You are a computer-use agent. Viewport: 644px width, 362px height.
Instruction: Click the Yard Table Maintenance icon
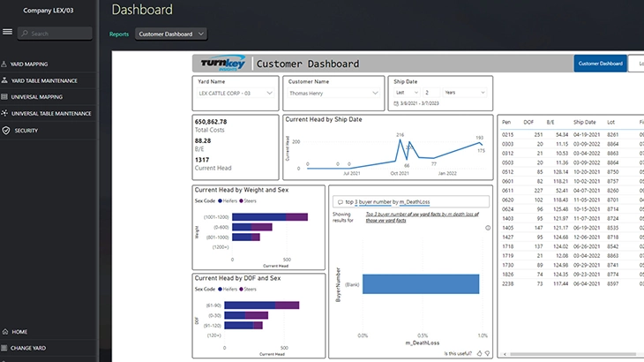pyautogui.click(x=4, y=80)
